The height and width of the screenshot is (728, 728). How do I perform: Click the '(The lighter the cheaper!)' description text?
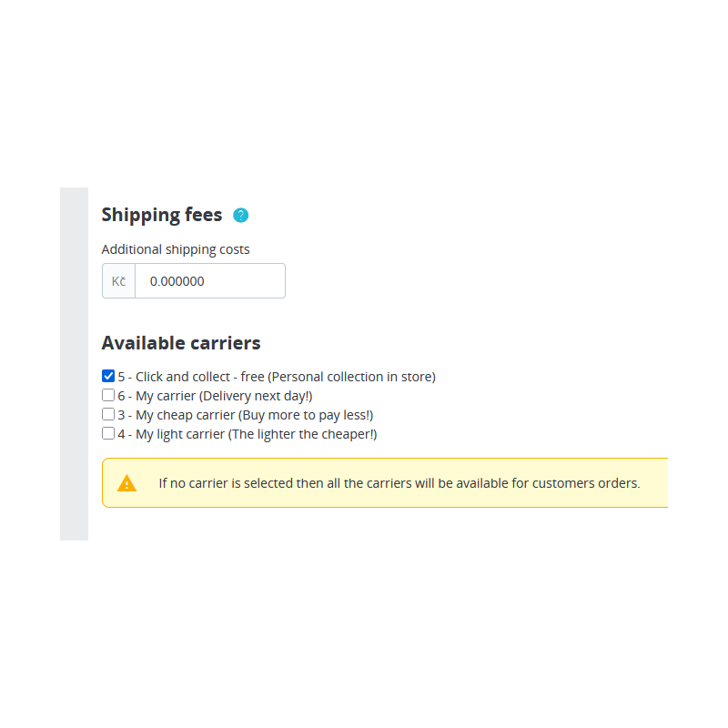click(303, 434)
